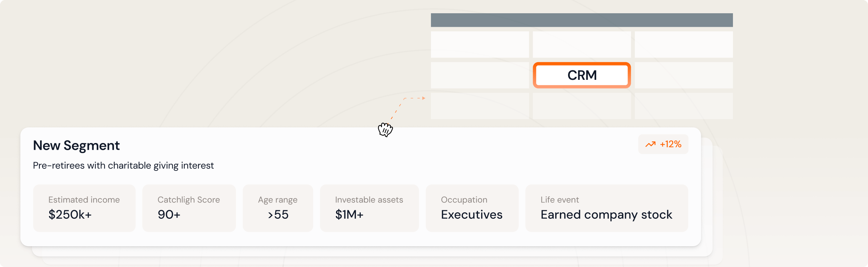
Task: Click empty cell directly above CRM
Action: tap(582, 44)
